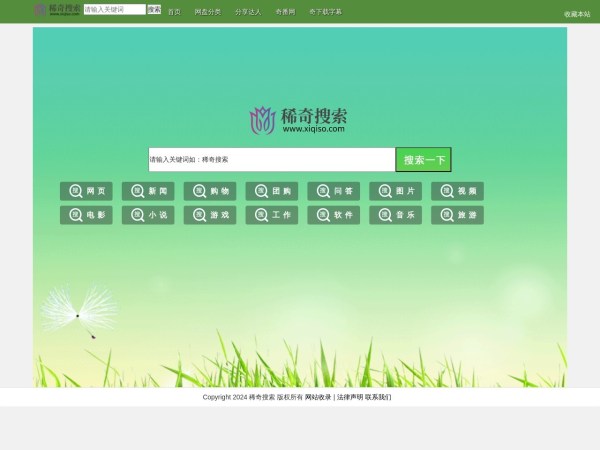The width and height of the screenshot is (600, 450).
Task: Switch to 视频 search category
Action: click(x=457, y=191)
